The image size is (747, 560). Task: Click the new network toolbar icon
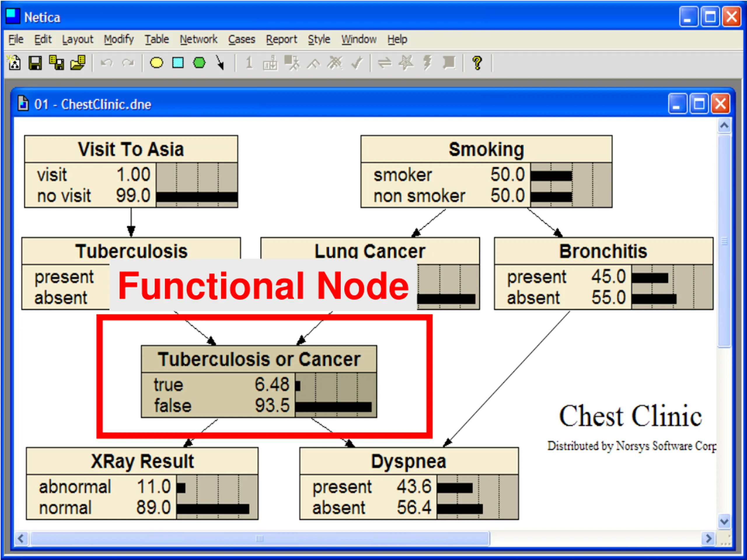[14, 63]
